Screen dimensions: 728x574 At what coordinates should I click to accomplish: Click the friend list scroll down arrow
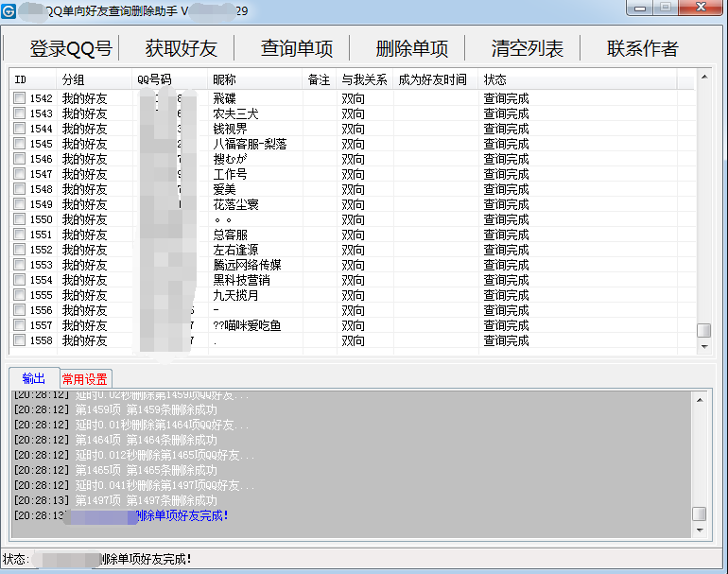704,346
